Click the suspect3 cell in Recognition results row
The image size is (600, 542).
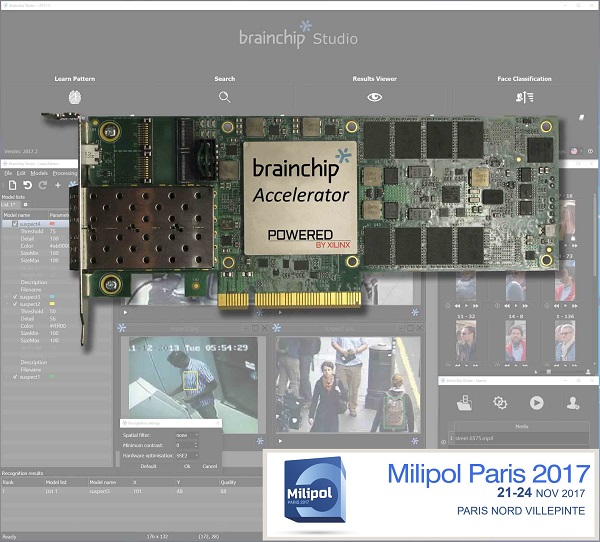coord(99,491)
